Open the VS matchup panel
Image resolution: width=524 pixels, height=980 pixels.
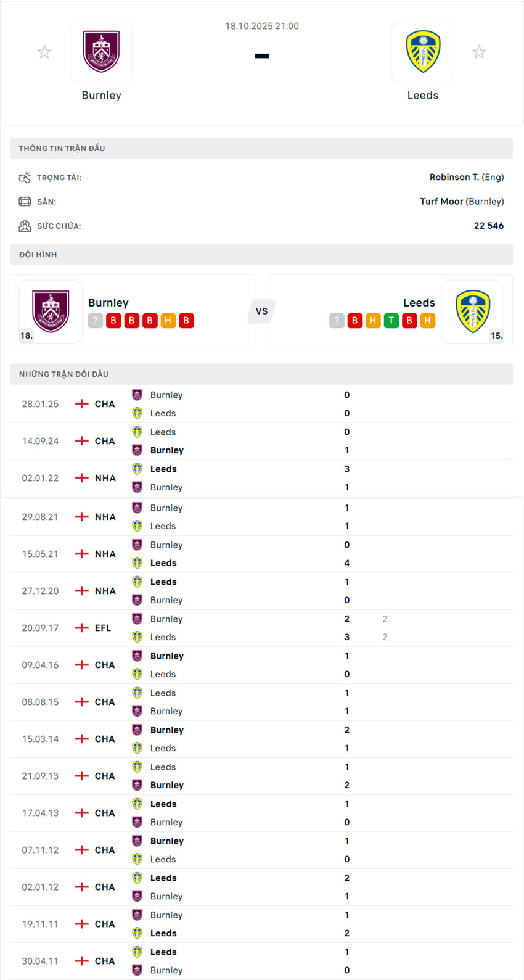pos(261,311)
